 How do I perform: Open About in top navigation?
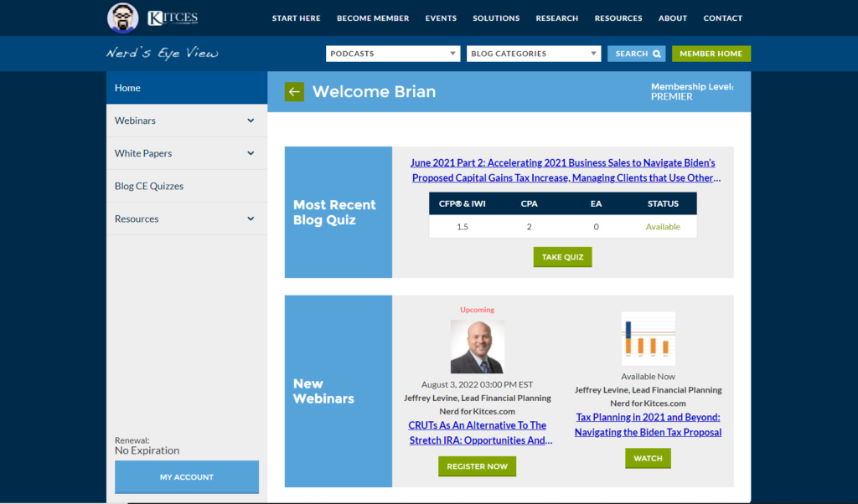point(673,18)
